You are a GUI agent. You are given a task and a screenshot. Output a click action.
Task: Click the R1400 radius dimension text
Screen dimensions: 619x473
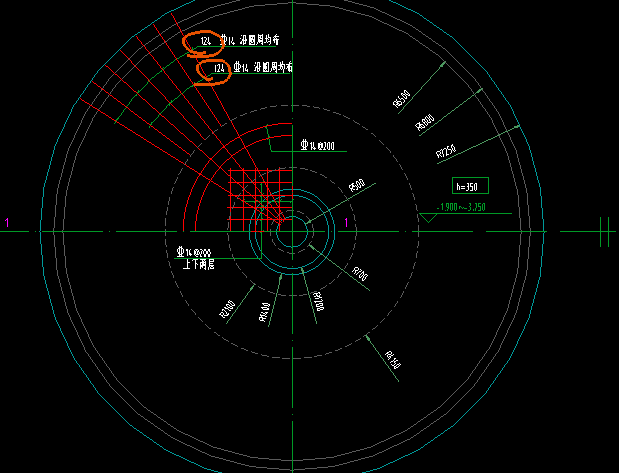[264, 312]
